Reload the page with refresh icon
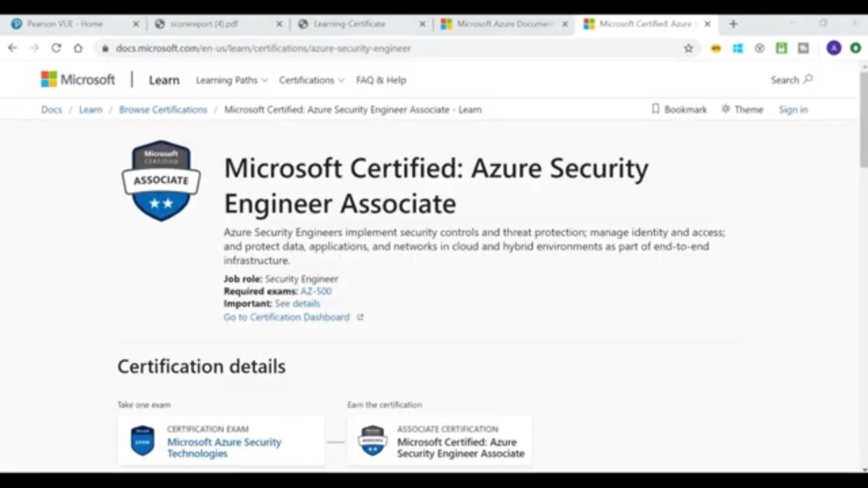 coord(56,48)
